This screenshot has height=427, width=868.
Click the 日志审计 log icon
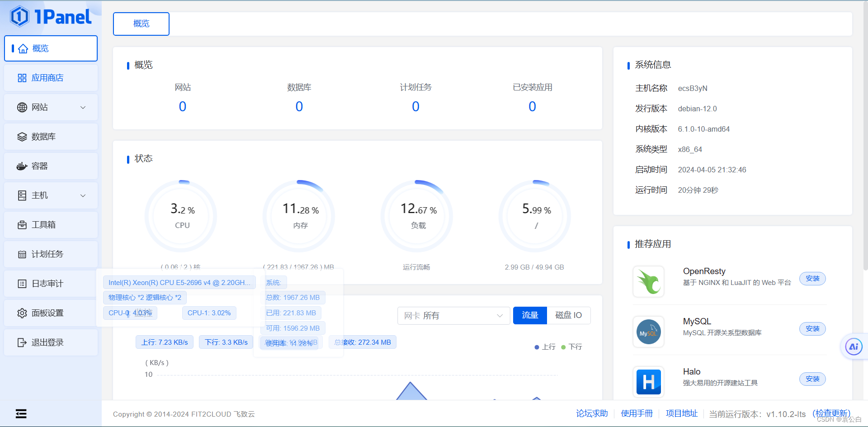click(x=22, y=284)
